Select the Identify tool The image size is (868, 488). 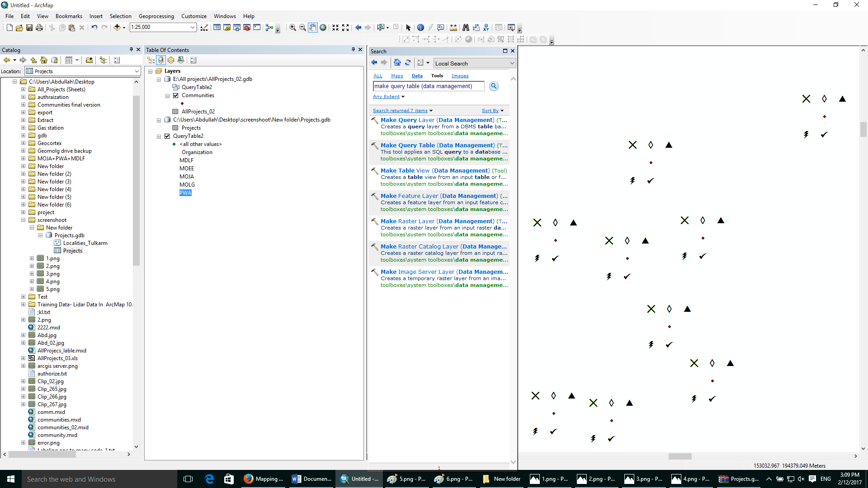click(x=420, y=28)
